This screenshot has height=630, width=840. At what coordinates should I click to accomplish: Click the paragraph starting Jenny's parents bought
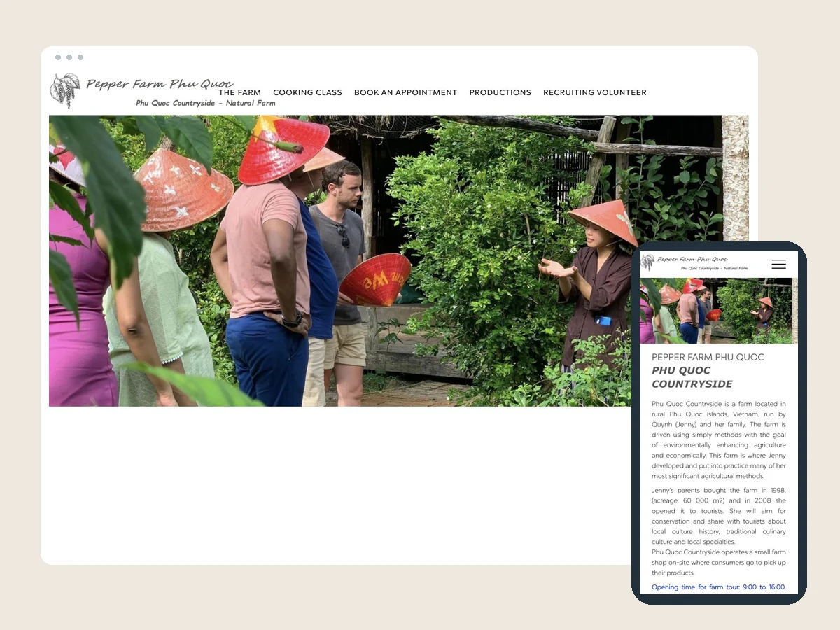[719, 516]
